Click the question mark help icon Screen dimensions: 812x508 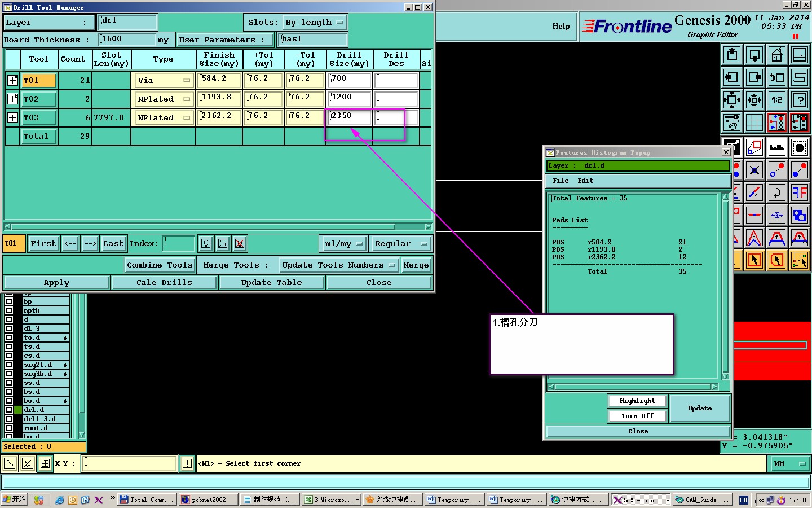click(800, 100)
